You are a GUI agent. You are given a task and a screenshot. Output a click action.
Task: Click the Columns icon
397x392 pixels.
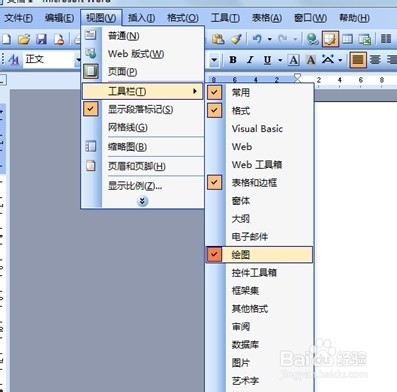(386, 39)
